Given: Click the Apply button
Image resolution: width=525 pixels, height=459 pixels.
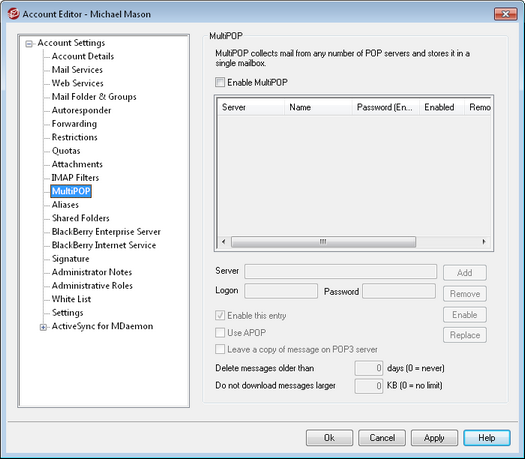Looking at the screenshot, I should (434, 438).
